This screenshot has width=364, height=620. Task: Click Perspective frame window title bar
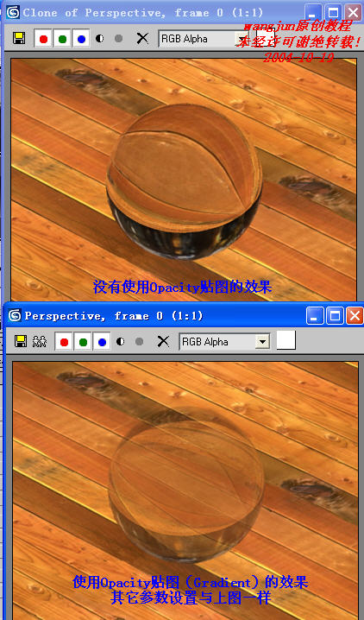pyautogui.click(x=156, y=315)
